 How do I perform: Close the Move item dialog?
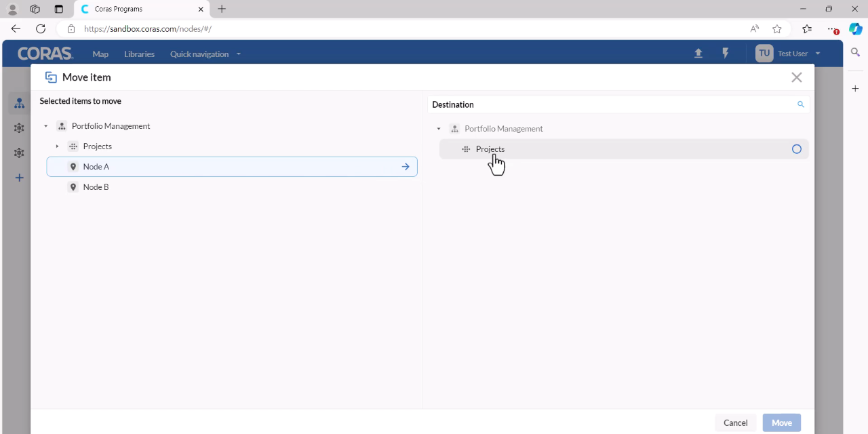tap(797, 77)
